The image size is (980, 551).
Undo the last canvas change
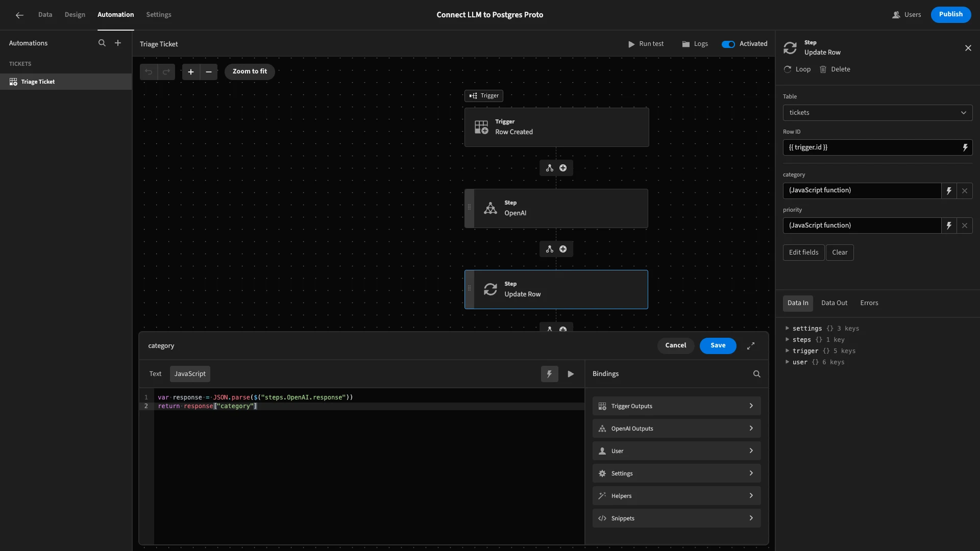pos(149,72)
